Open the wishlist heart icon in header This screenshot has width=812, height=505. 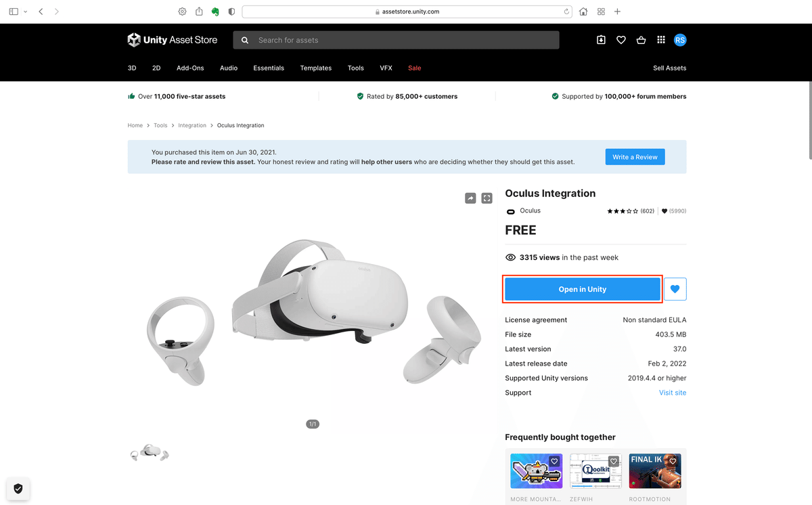tap(621, 40)
